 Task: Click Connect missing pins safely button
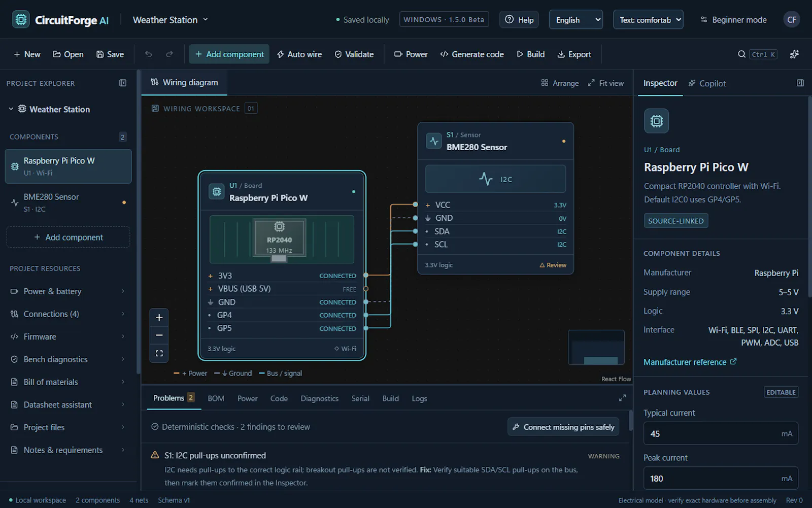(563, 427)
